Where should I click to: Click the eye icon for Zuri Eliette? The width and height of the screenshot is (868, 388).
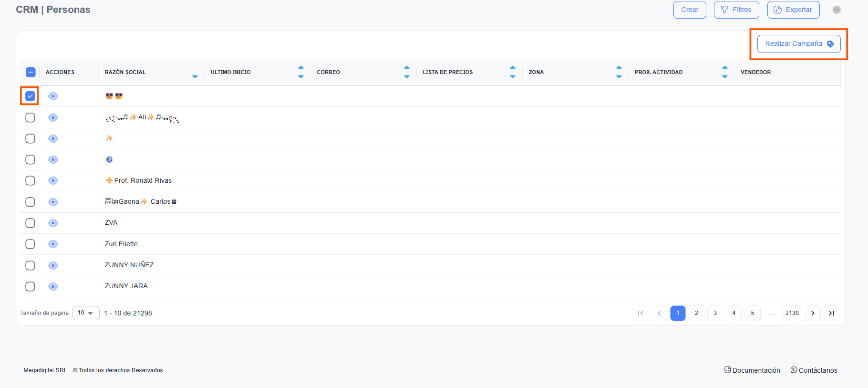pyautogui.click(x=53, y=244)
